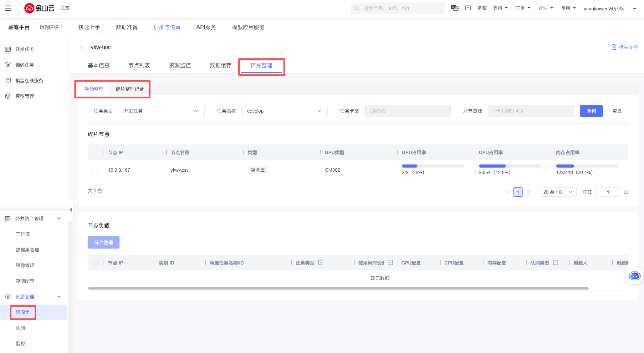Click the 备案 link in header
The image size is (644, 353).
click(x=482, y=8)
